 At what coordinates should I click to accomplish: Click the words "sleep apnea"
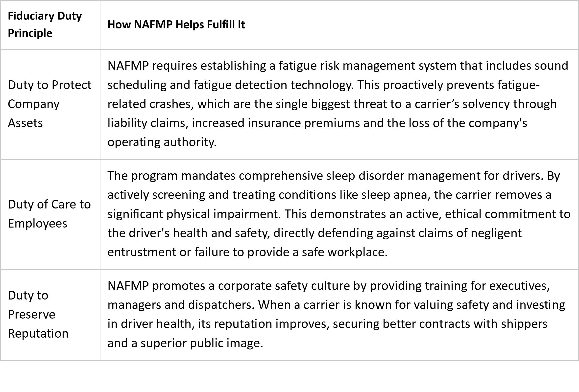(x=396, y=195)
